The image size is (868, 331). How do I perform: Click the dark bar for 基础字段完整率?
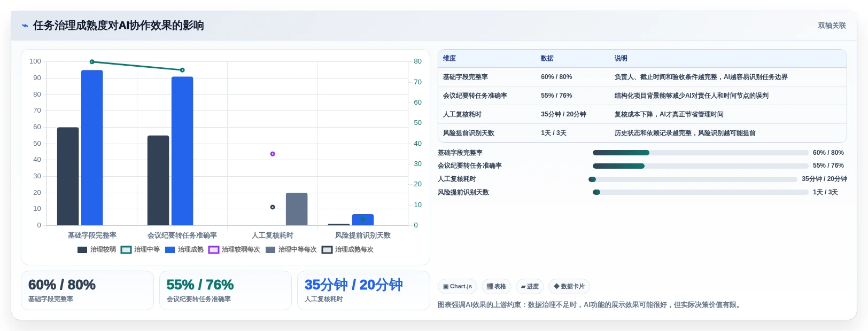coord(68,176)
